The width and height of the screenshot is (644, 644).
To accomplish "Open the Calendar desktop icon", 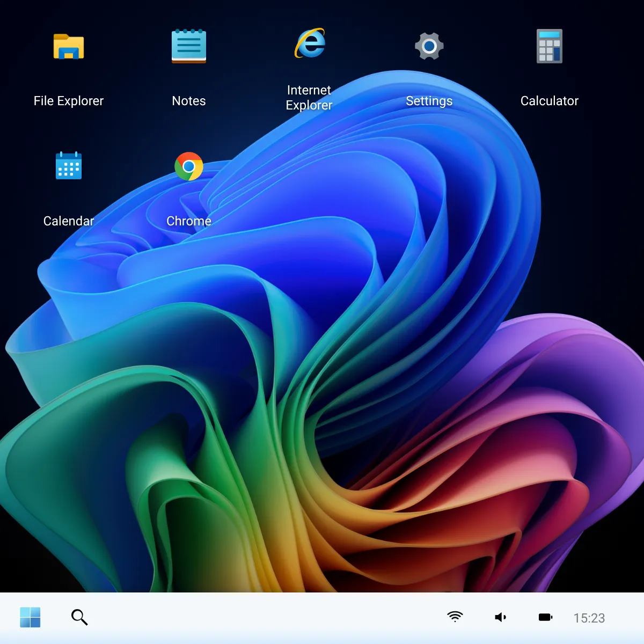I will coord(69,166).
